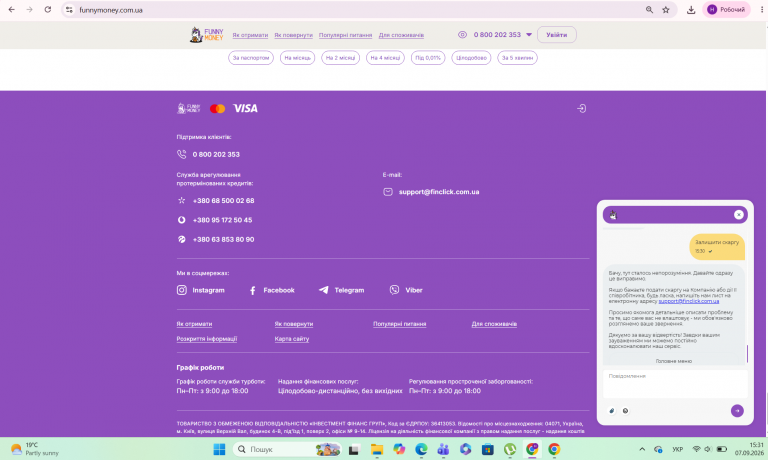Click footer link Для споживачів
This screenshot has width=768, height=460.
[x=494, y=324]
